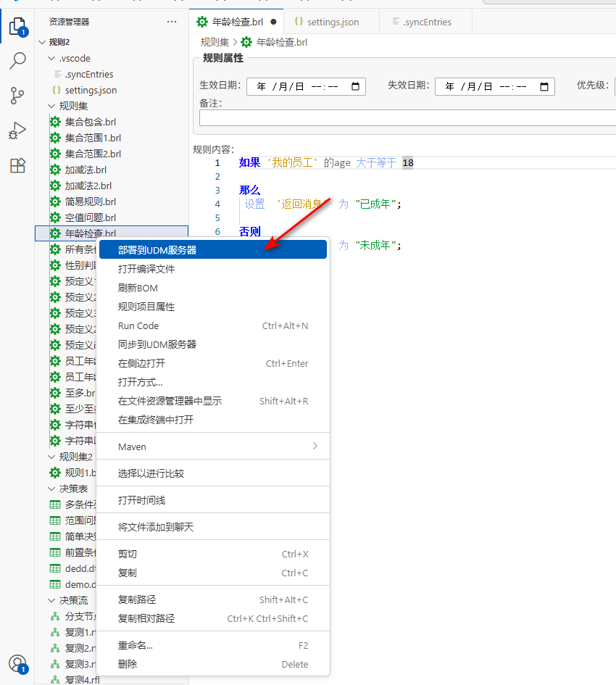Open the calendar picker for 生效日期
Viewport: 616px width, 685px height.
point(354,86)
